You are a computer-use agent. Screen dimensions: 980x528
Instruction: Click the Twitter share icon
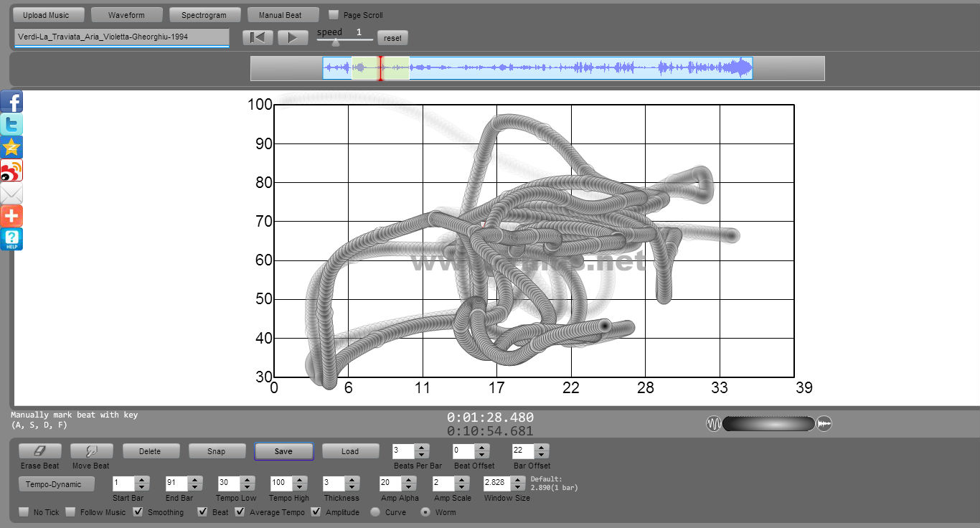click(x=11, y=125)
